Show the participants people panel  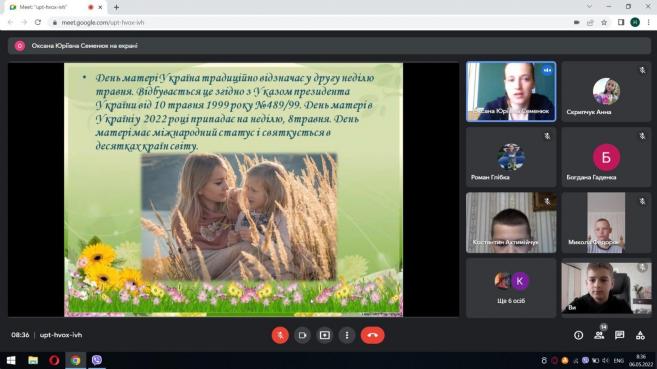click(599, 335)
